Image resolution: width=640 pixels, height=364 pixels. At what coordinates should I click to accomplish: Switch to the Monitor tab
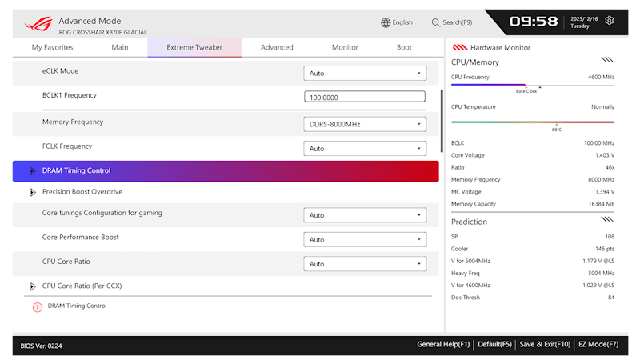[x=345, y=47]
